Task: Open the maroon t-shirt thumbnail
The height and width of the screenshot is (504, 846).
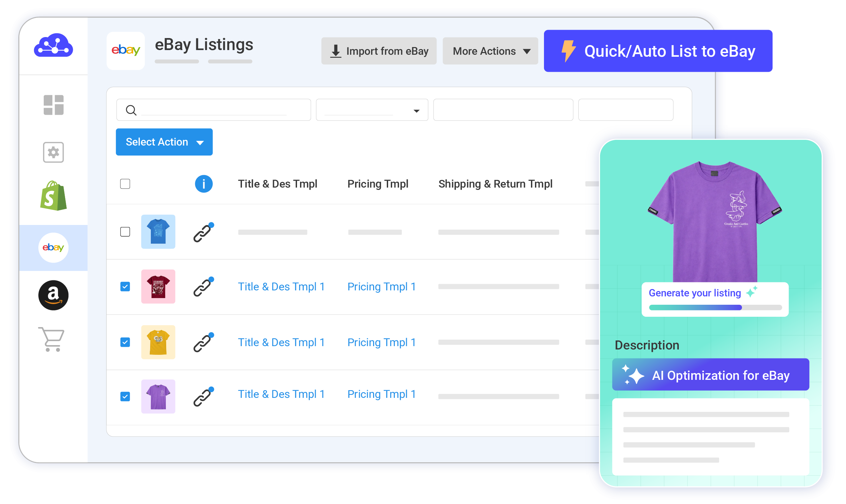Action: (x=159, y=287)
